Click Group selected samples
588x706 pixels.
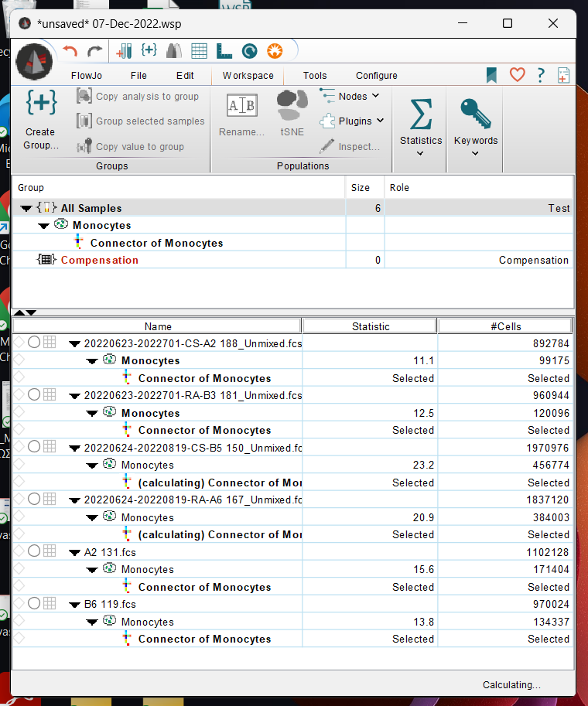tap(140, 121)
